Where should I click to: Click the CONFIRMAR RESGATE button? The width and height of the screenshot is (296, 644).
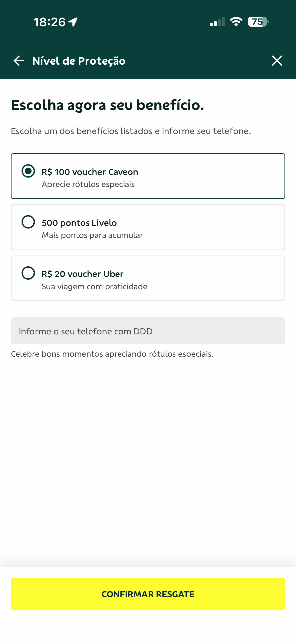tap(148, 594)
